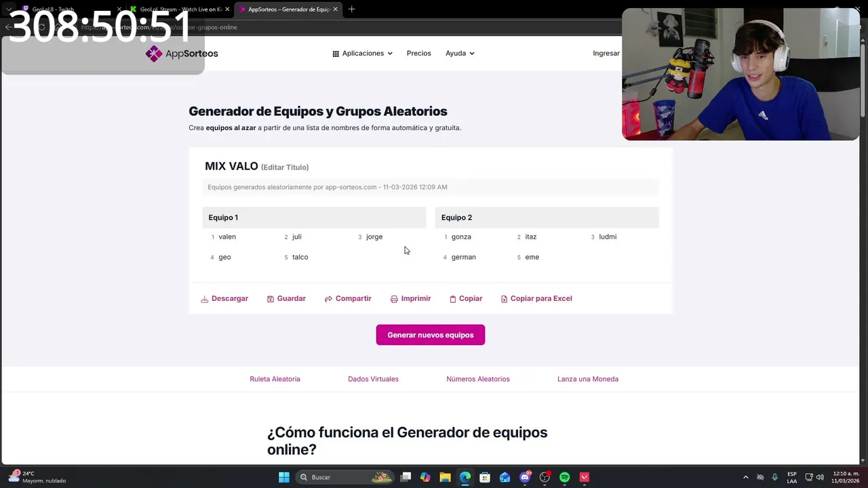Open File Explorer from taskbar
The height and width of the screenshot is (488, 868).
point(445,477)
